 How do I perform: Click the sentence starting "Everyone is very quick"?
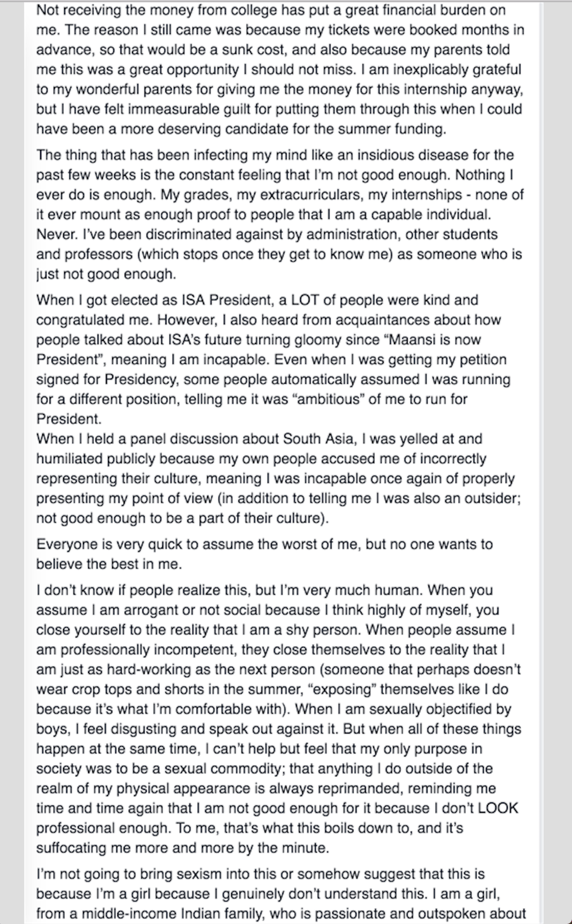[264, 544]
